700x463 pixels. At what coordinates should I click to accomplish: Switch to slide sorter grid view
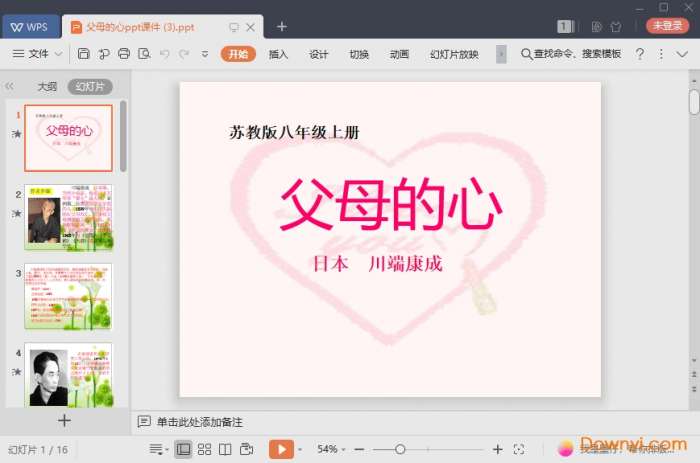tap(204, 450)
